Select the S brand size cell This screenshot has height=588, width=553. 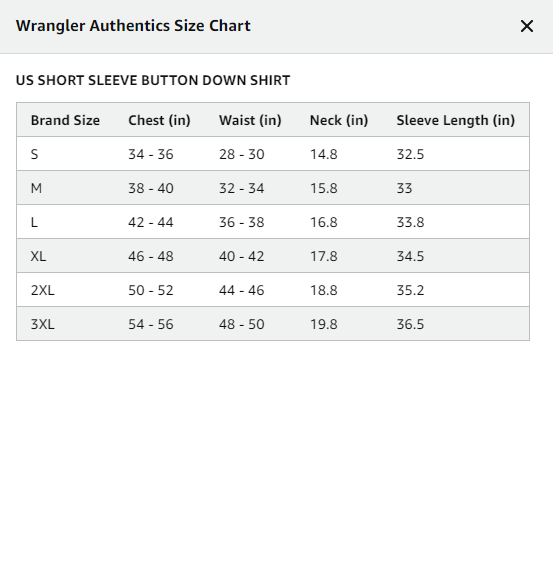click(x=34, y=154)
